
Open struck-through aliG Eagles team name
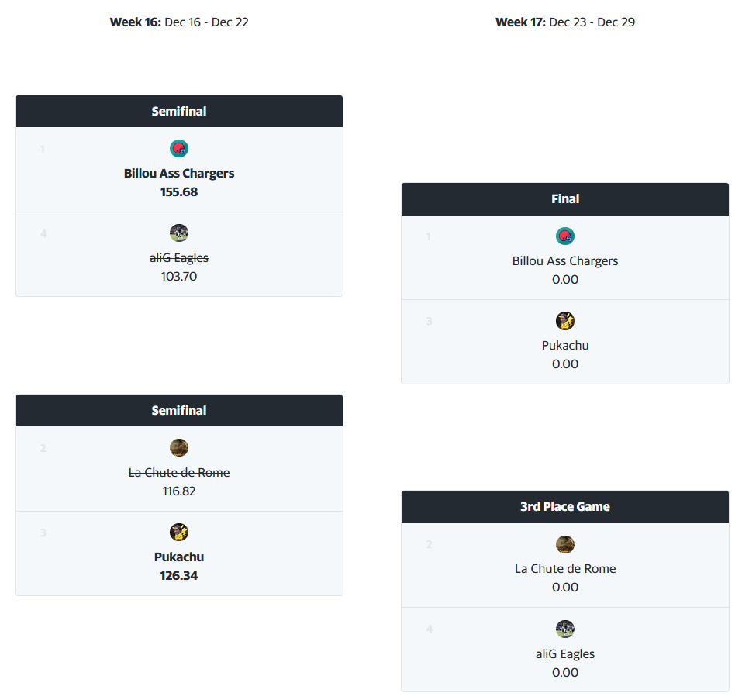[x=179, y=258]
